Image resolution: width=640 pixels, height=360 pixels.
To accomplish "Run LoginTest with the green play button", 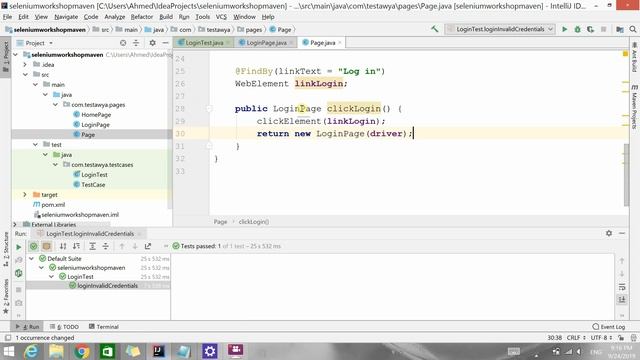I will coord(564,29).
